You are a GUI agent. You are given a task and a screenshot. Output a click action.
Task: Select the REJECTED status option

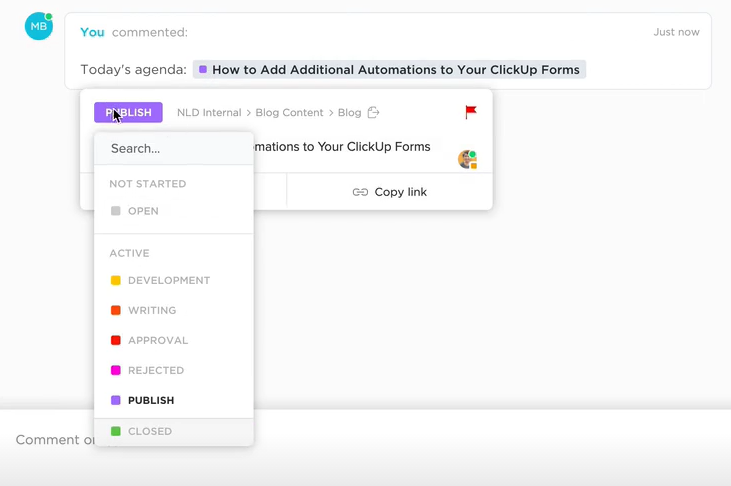[x=174, y=370]
